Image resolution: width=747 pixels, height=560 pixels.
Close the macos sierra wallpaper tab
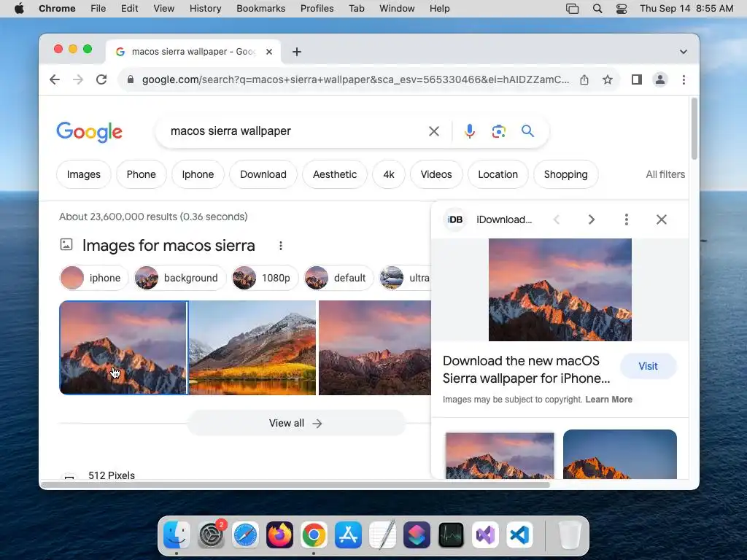pyautogui.click(x=269, y=52)
